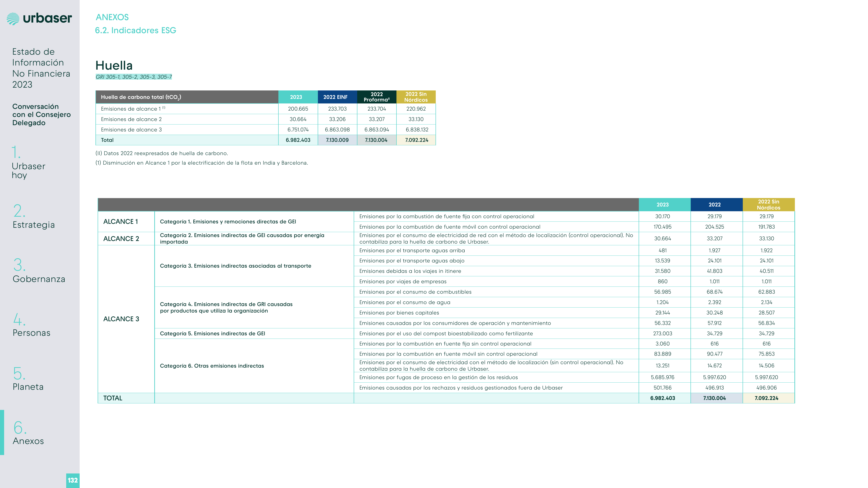The width and height of the screenshot is (868, 488).
Task: Go to section 1 Urbaser hoy
Action: [x=28, y=162]
